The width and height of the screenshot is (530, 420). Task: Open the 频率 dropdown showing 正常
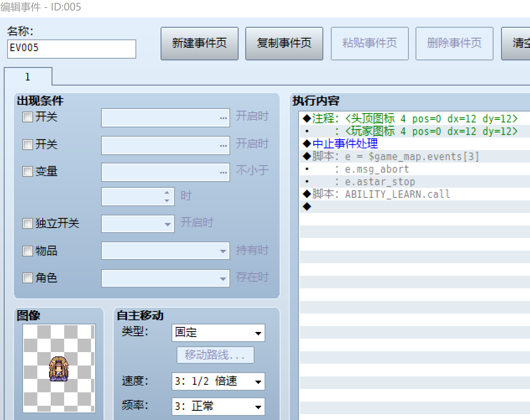(218, 407)
